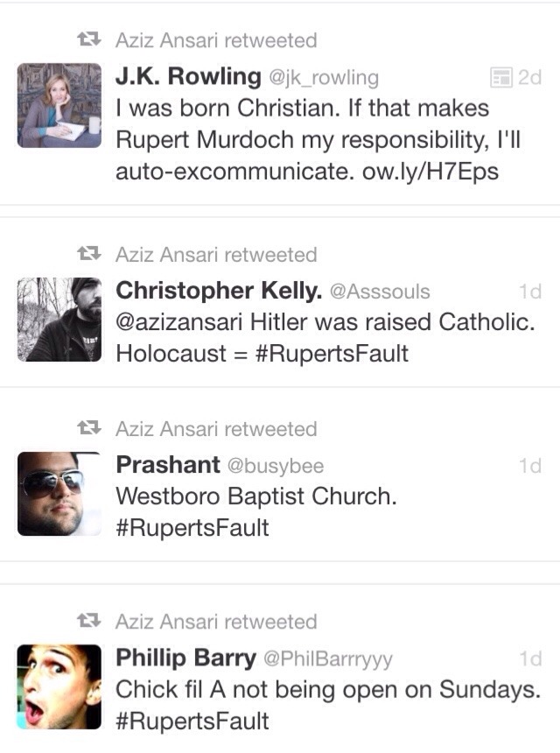Tap Phillip Barry's avatar photo
Screen dimensions: 560x753
pyautogui.click(x=59, y=686)
